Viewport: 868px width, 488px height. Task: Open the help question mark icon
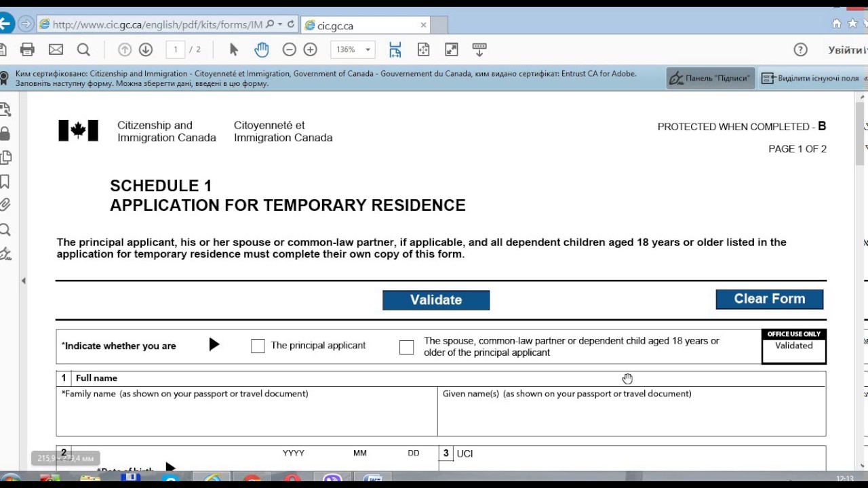click(801, 49)
